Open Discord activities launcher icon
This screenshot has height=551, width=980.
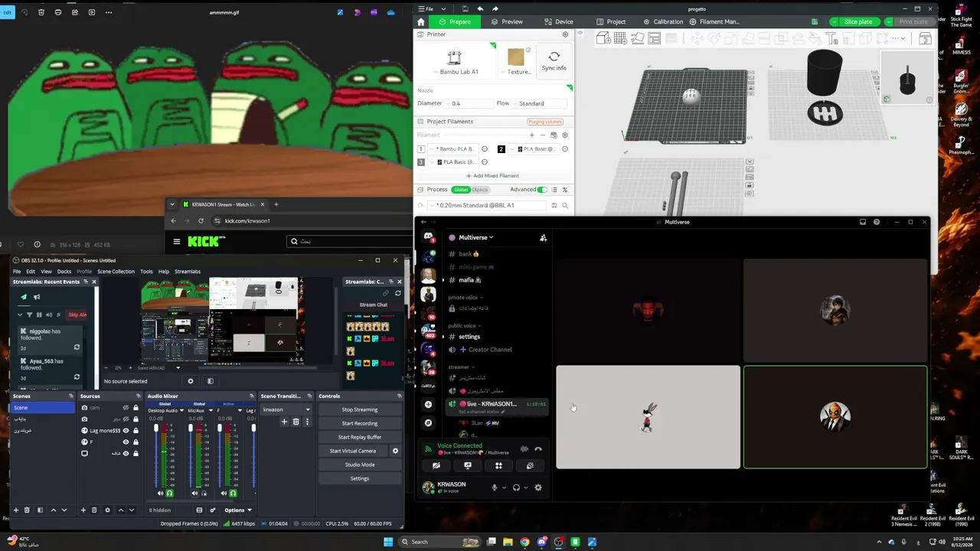point(498,465)
